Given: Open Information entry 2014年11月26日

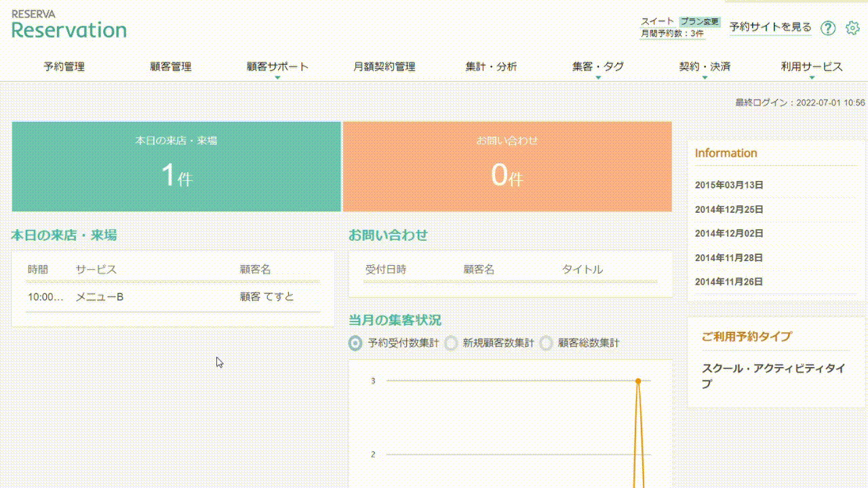Looking at the screenshot, I should (729, 281).
